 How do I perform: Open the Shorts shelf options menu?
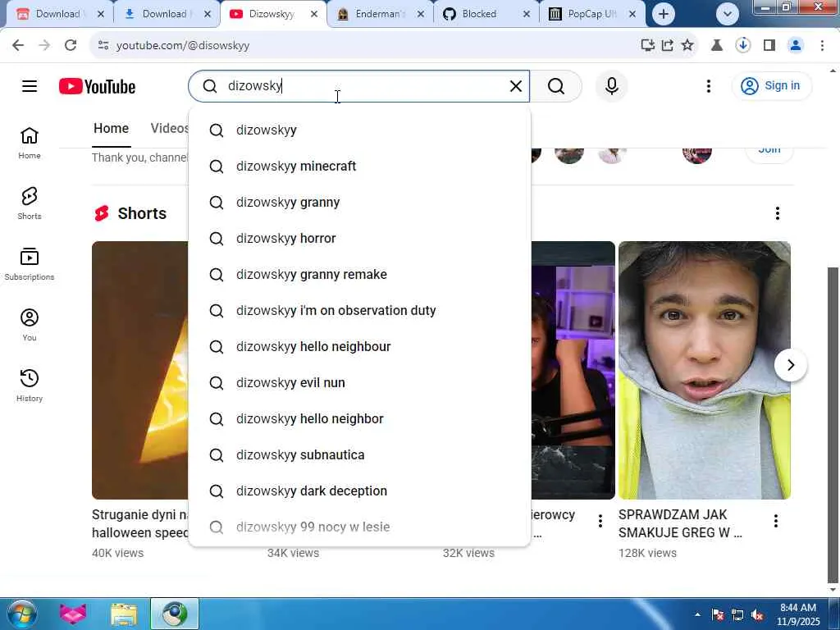click(x=778, y=213)
